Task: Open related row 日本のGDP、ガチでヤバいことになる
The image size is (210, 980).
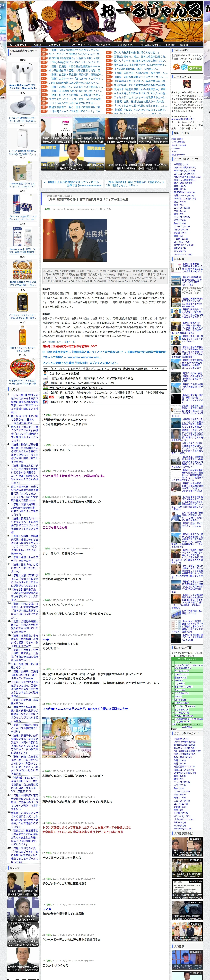Action: point(105,402)
